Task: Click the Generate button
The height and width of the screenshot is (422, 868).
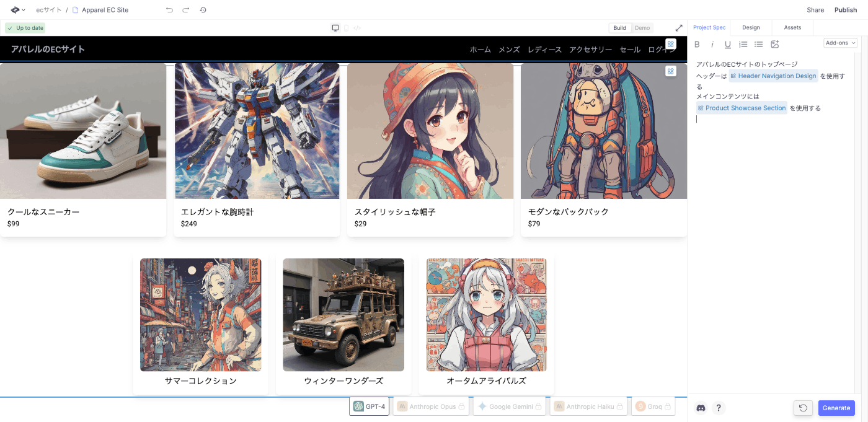Action: click(x=836, y=408)
